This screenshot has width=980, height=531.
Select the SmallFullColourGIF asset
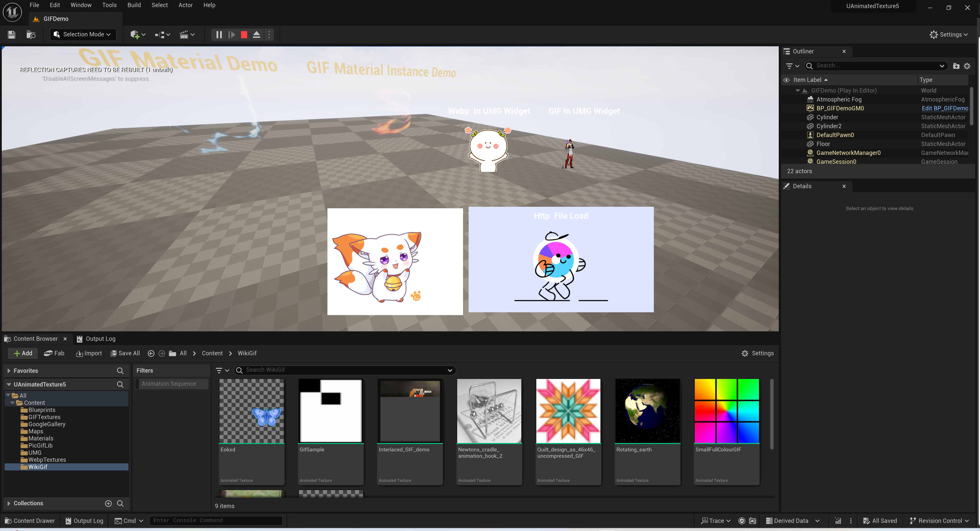727,431
